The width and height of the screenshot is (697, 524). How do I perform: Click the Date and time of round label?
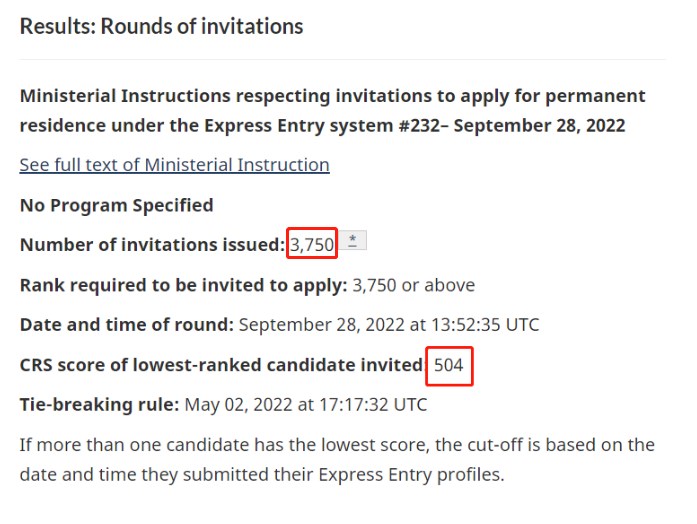127,325
